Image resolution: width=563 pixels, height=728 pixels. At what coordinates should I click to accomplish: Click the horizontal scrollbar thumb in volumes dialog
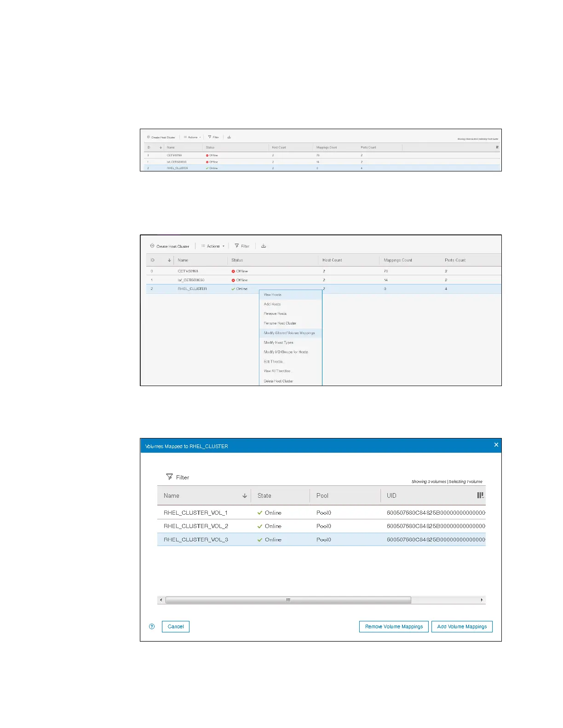pos(288,600)
